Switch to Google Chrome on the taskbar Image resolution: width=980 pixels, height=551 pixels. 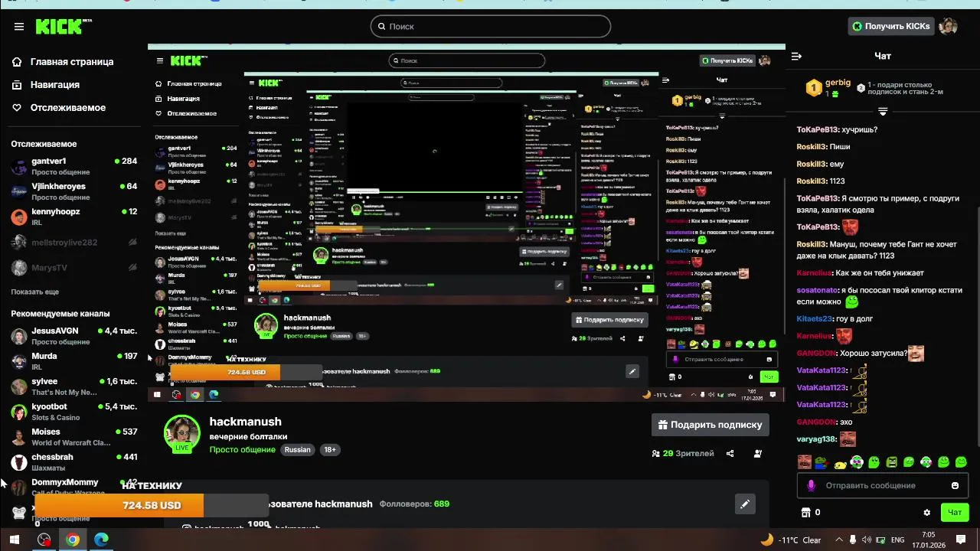(73, 540)
